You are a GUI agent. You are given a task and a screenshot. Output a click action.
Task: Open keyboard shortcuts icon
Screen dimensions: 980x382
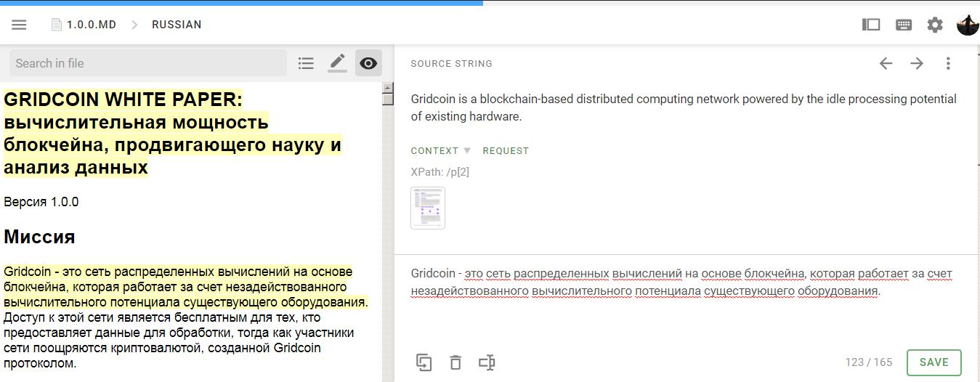tap(904, 25)
